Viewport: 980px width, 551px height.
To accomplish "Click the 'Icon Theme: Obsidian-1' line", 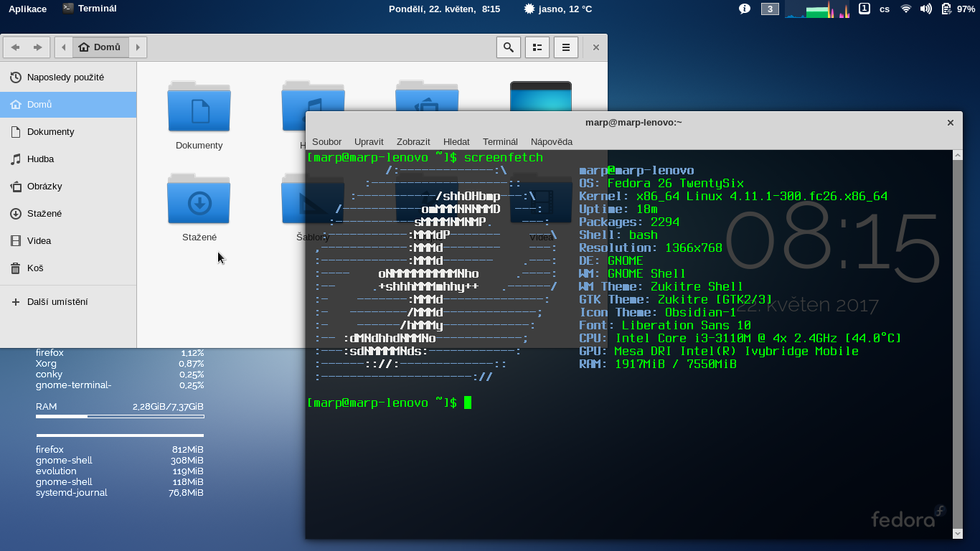I will [658, 313].
